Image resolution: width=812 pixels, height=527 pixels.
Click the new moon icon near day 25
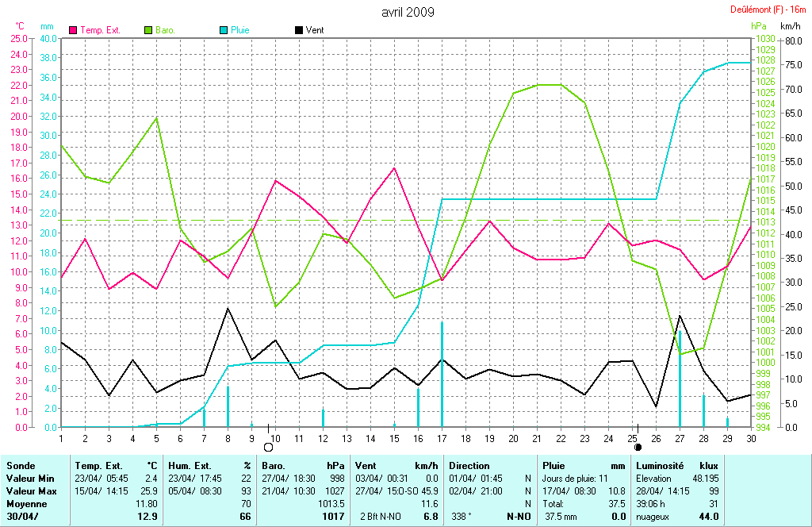coord(638,448)
